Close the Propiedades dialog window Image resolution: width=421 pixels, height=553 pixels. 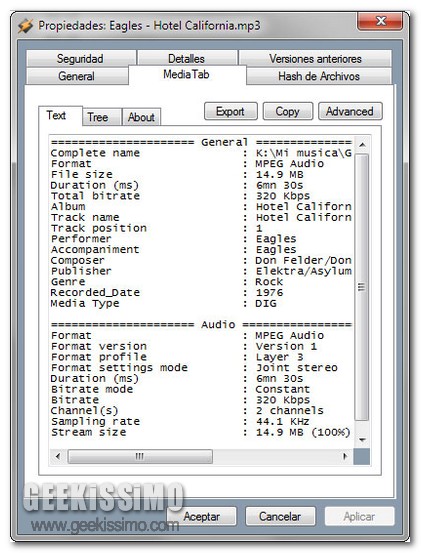(x=380, y=21)
